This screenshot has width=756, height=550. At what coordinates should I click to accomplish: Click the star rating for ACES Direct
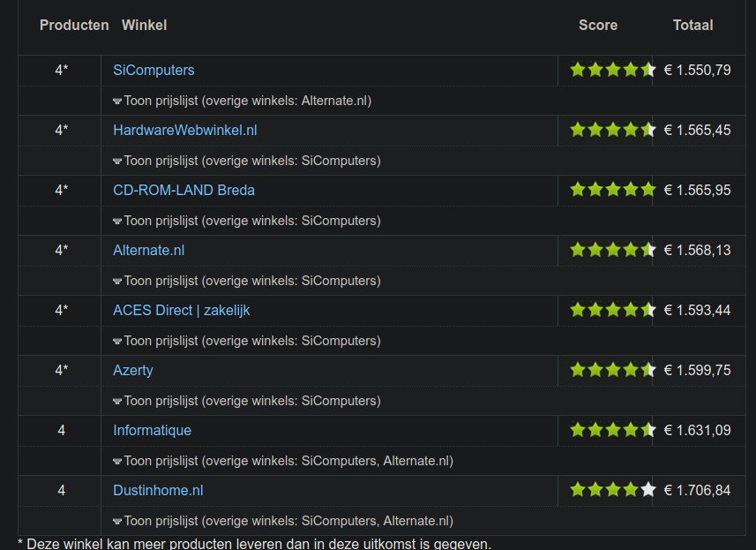tap(613, 310)
